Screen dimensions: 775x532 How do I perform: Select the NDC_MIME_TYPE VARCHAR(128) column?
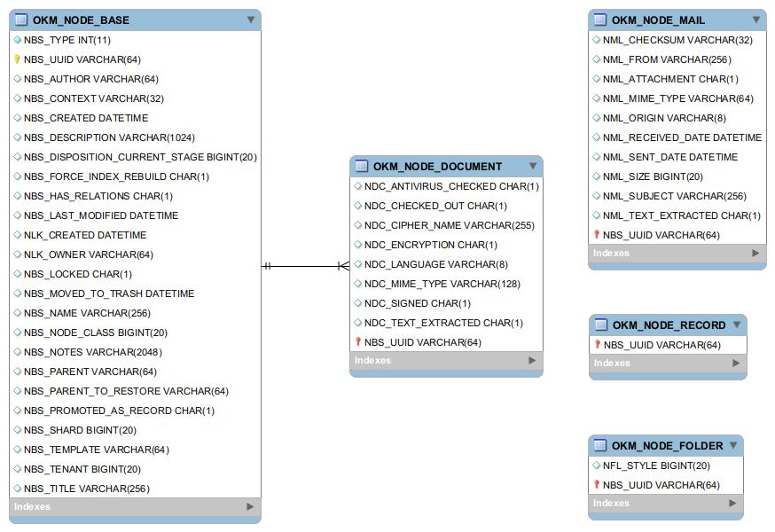click(x=442, y=284)
